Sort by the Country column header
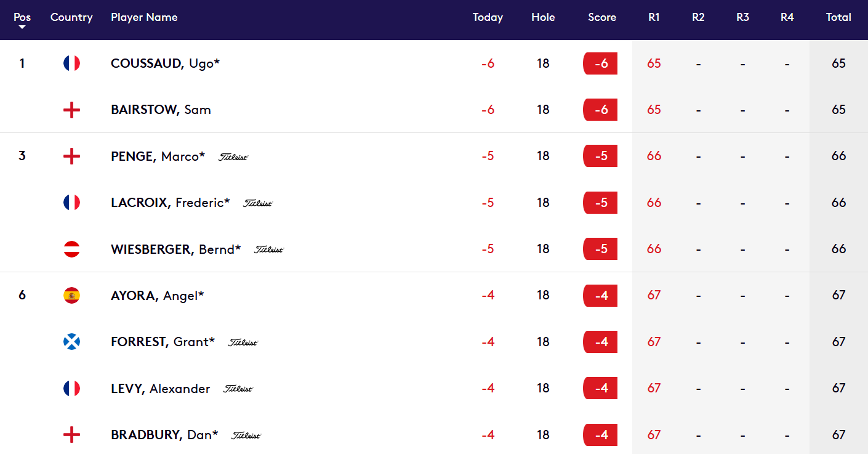Viewport: 868px width, 454px height. [71, 17]
